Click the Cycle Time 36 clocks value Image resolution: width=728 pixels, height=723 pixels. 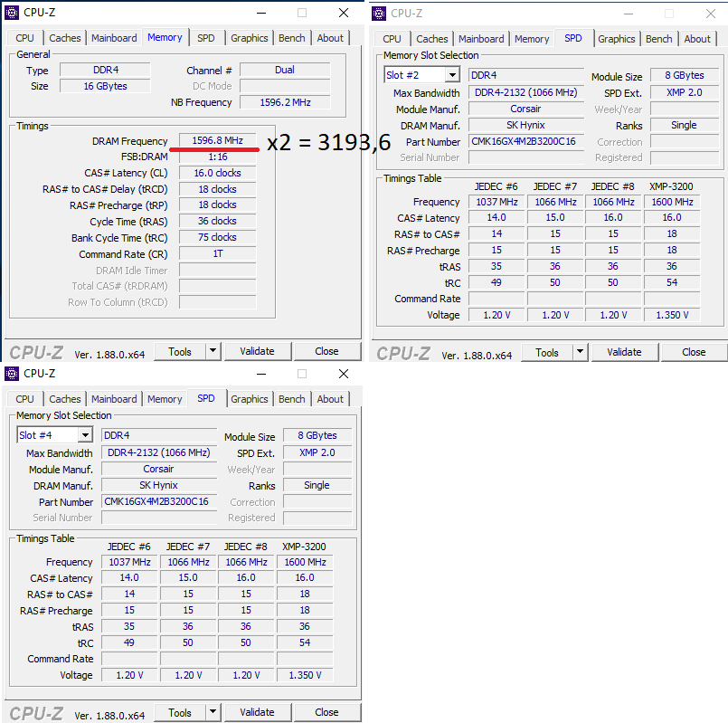coord(218,221)
